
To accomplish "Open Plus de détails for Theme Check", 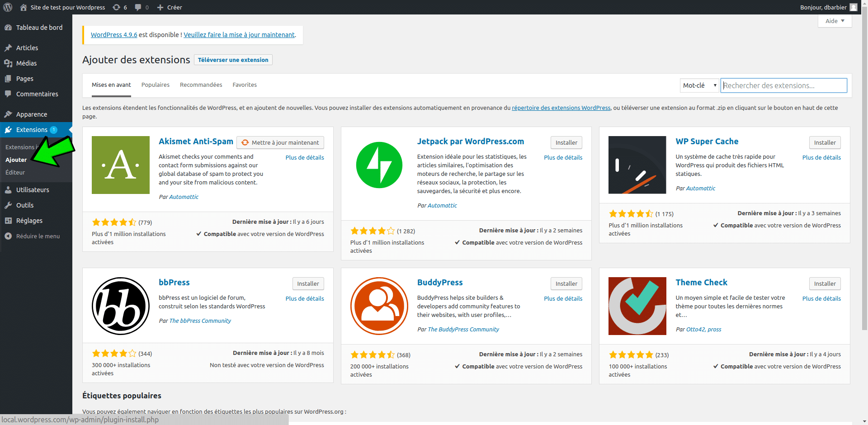I will click(x=821, y=298).
